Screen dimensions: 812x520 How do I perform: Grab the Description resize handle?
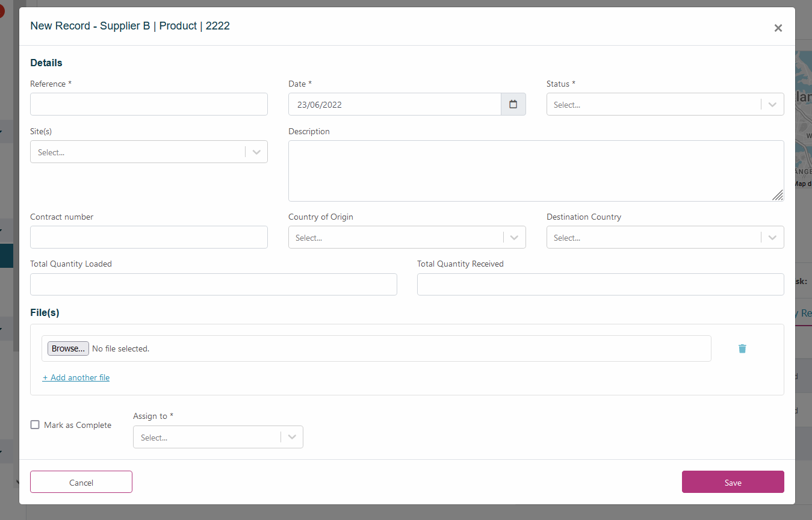coord(778,195)
